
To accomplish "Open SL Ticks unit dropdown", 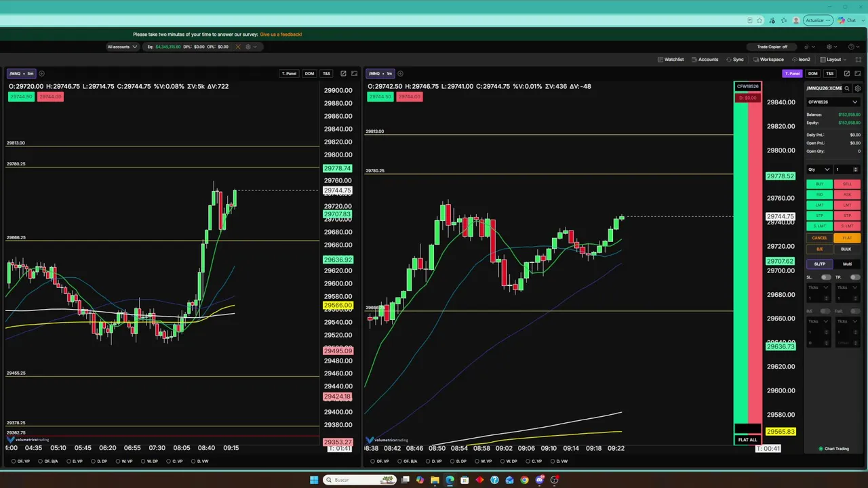I will point(818,287).
